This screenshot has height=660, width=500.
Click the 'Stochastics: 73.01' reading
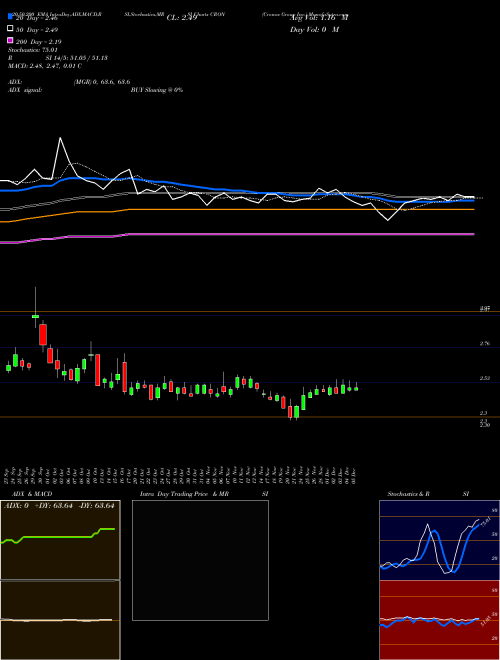pyautogui.click(x=33, y=50)
